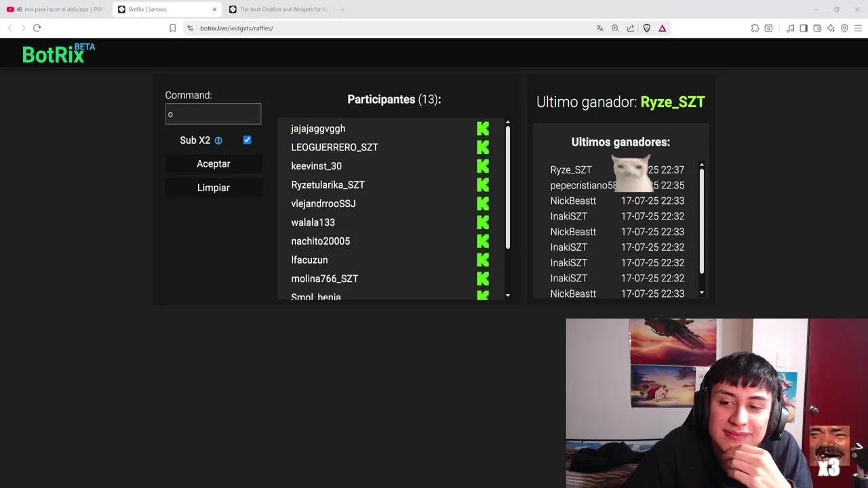Click Kick icon in vlejandrrooSSJ row
Viewport: 868px width, 488px height.
pyautogui.click(x=483, y=203)
